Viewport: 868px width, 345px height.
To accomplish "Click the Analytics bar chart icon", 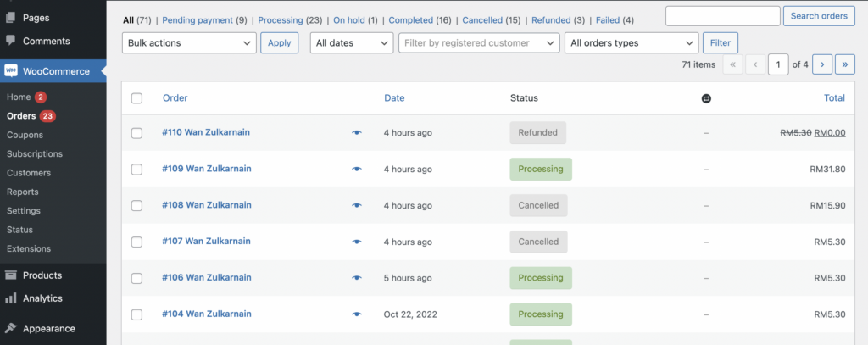I will point(10,298).
